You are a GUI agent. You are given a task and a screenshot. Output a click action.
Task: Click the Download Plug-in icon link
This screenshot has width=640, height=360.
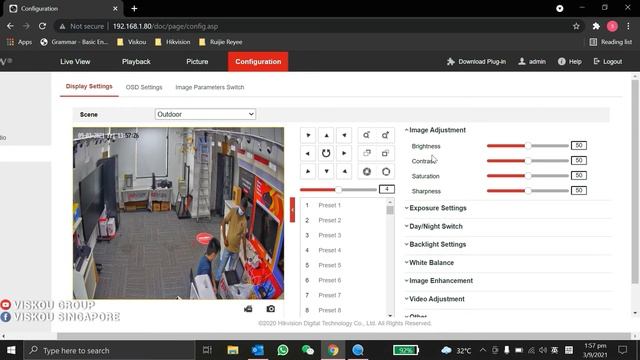(x=476, y=62)
